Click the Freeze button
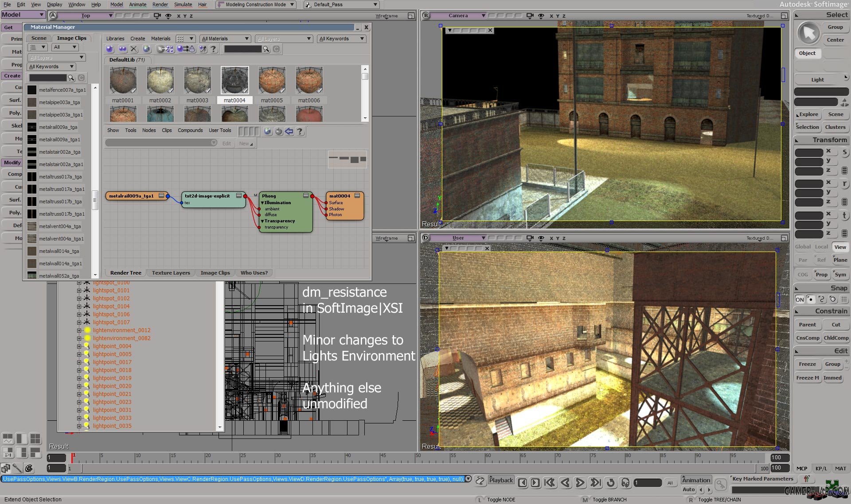This screenshot has width=851, height=504. coord(807,364)
